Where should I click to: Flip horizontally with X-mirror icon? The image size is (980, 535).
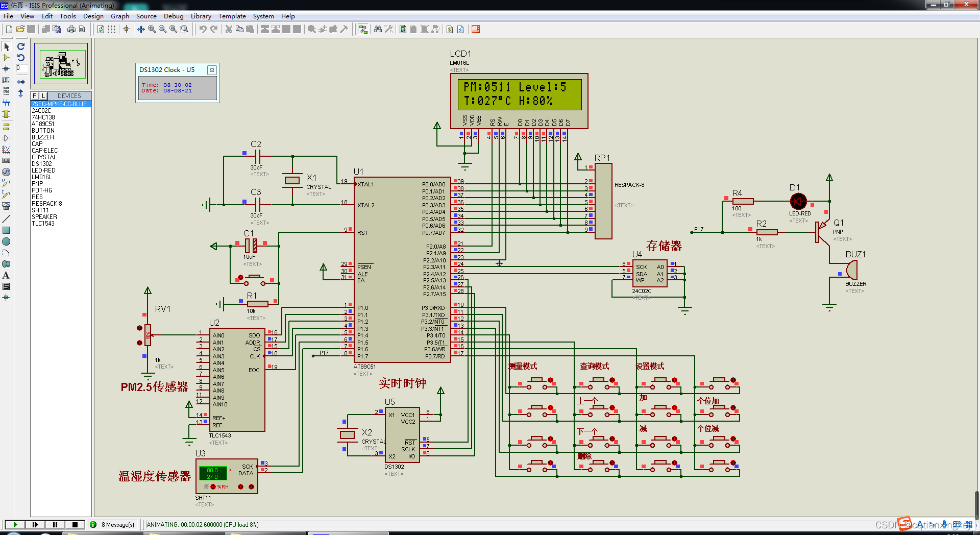21,82
